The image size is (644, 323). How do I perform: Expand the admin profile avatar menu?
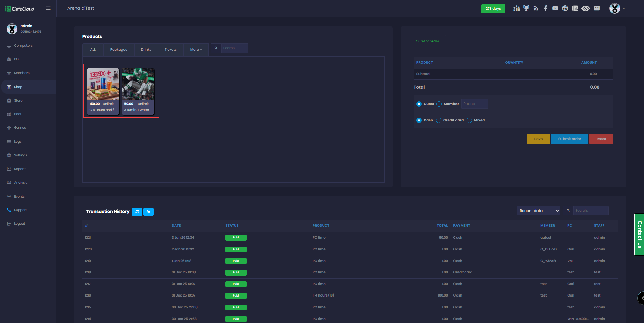coord(616,8)
